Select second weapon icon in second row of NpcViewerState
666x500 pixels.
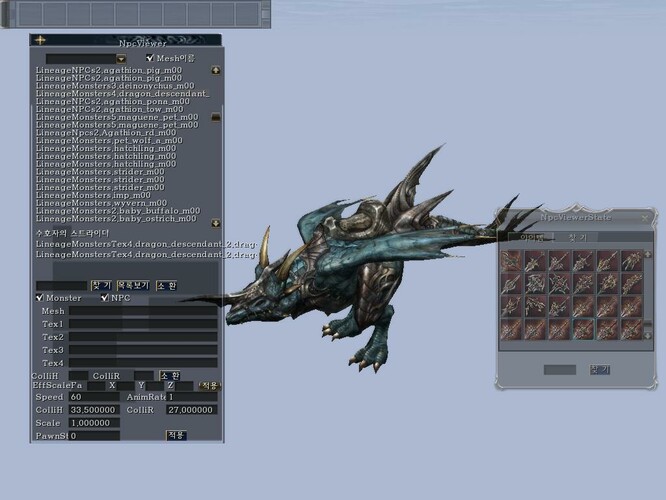click(x=535, y=283)
